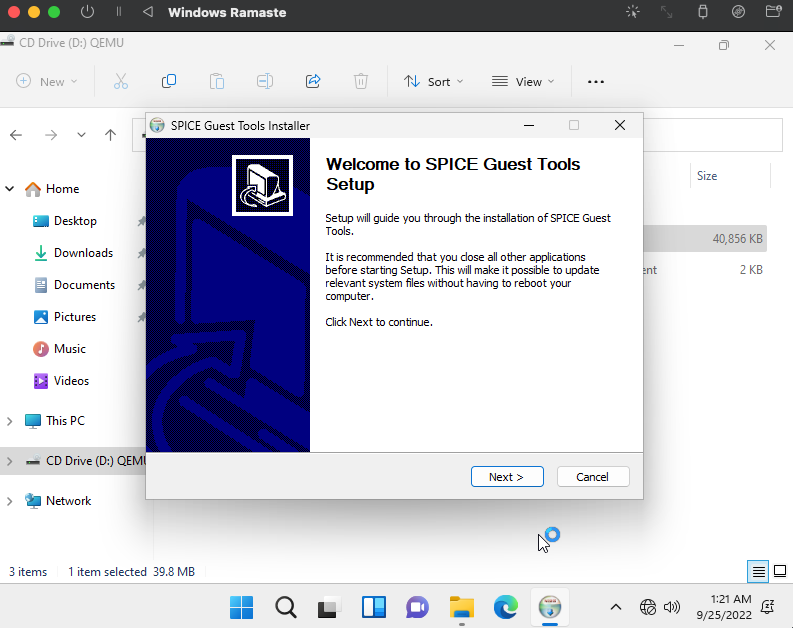Open clock and date 1:21 AM
Viewport: 793px width, 628px height.
[724, 607]
